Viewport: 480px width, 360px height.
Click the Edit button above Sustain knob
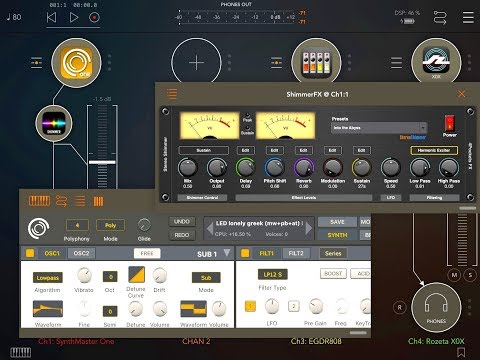(x=362, y=150)
